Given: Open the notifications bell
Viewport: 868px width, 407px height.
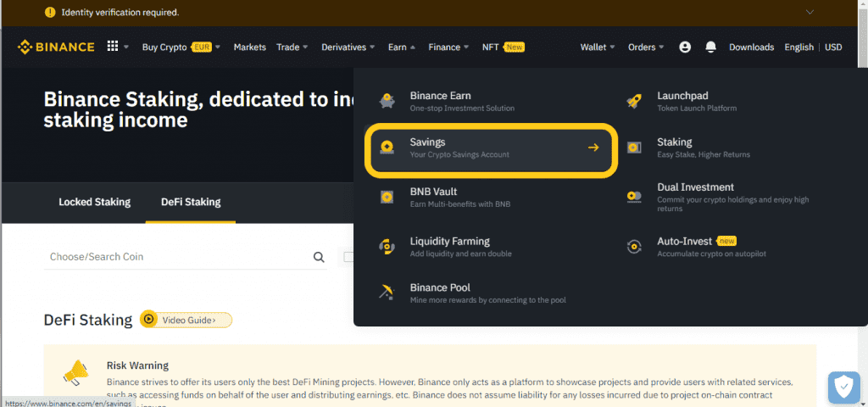Looking at the screenshot, I should (711, 47).
